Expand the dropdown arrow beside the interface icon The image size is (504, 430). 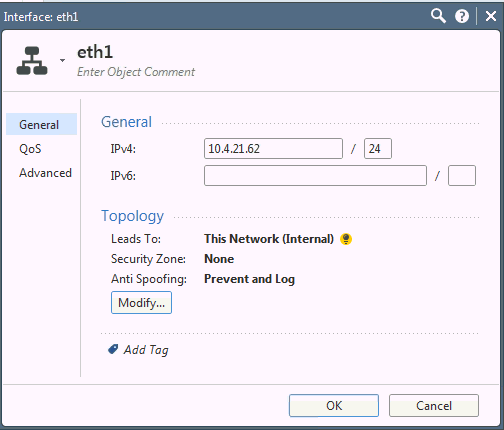(62, 60)
